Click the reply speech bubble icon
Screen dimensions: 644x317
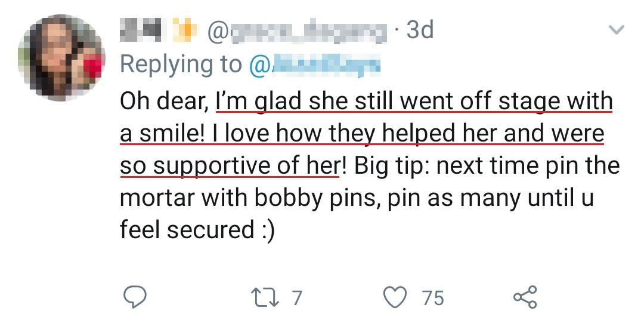pos(135,297)
